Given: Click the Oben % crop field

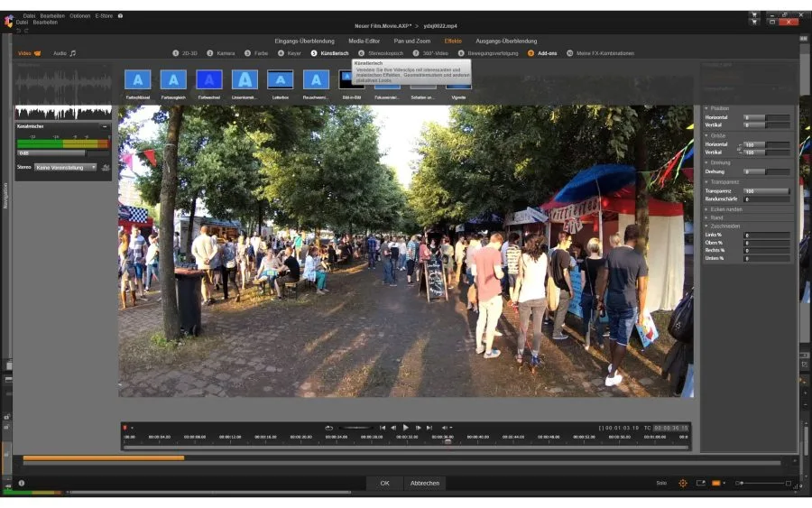Looking at the screenshot, I should (766, 243).
